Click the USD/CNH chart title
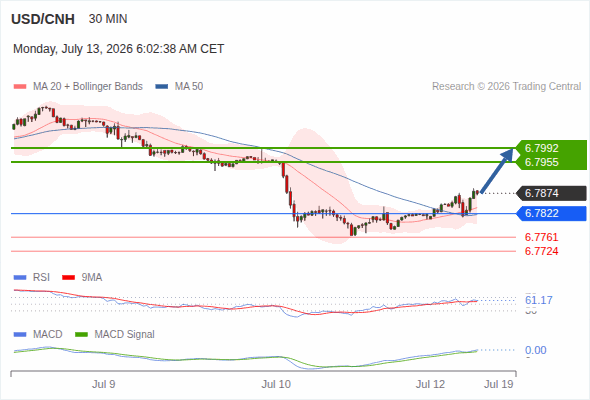This screenshot has height=400, width=590. [x=43, y=19]
